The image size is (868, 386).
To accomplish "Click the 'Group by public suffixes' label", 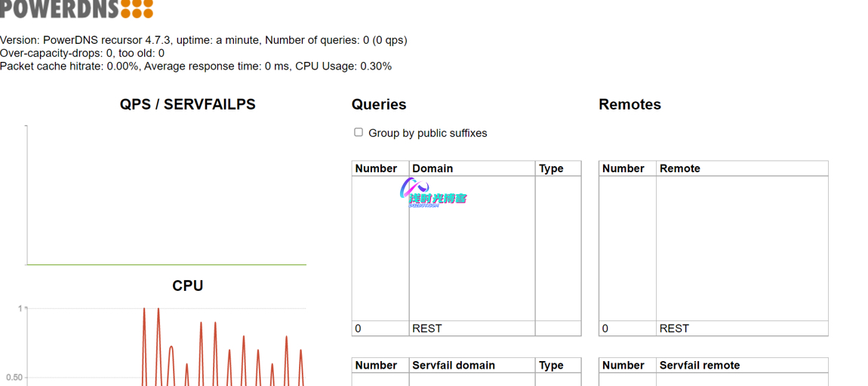I will (427, 133).
